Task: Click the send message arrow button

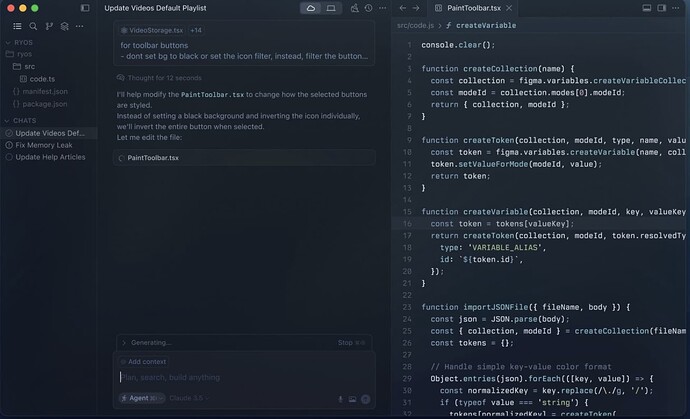Action: 366,399
